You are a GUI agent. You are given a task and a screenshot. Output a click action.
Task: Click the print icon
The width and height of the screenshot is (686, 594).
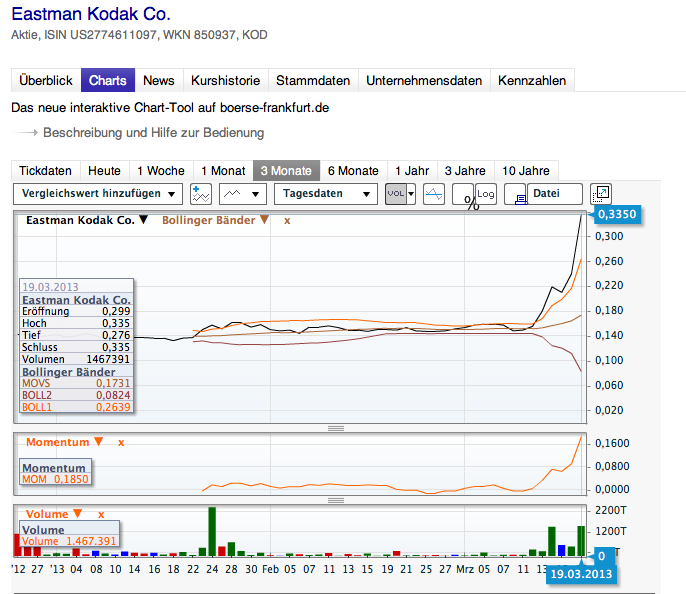[516, 194]
